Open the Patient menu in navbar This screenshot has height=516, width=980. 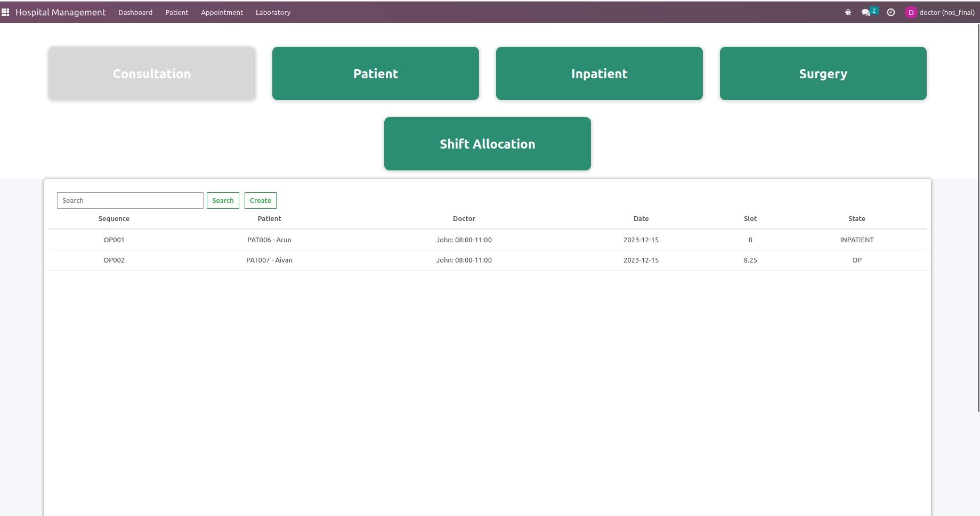(176, 12)
